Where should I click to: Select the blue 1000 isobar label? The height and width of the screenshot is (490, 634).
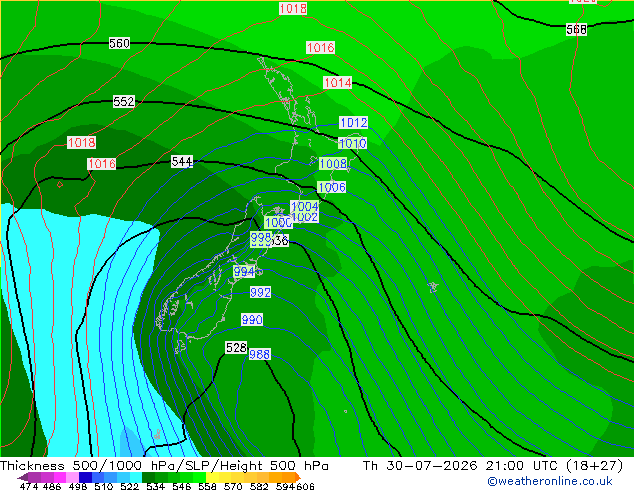coord(278,222)
